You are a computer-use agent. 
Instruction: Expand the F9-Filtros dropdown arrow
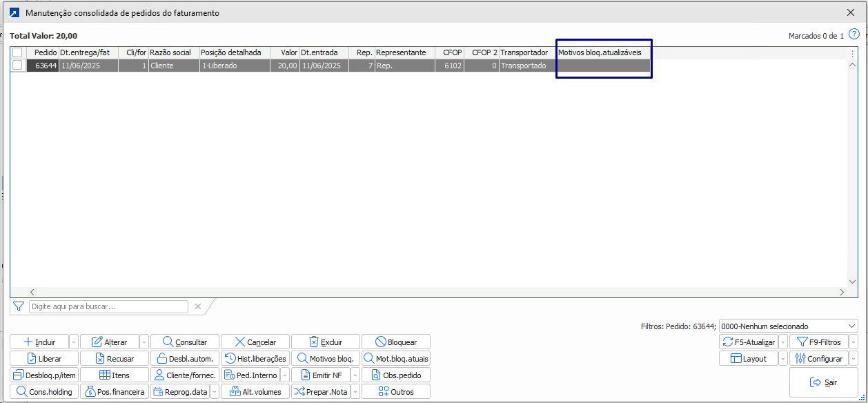tap(854, 342)
